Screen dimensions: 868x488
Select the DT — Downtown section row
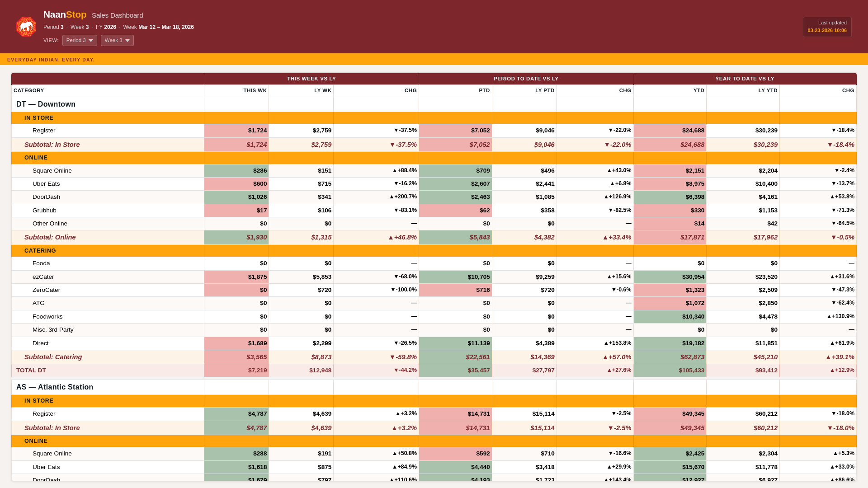(434, 104)
